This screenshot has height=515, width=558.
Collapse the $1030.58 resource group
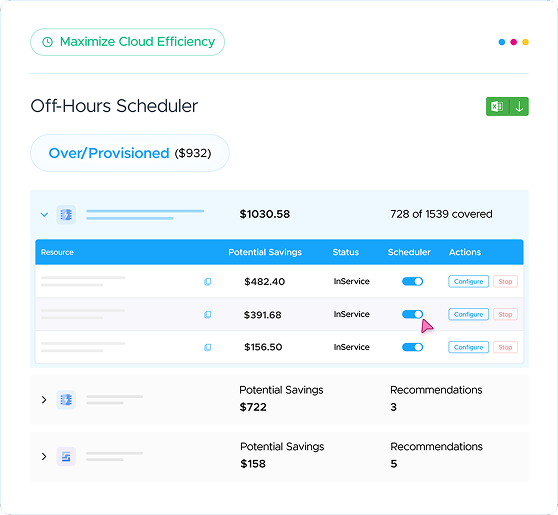tap(44, 215)
